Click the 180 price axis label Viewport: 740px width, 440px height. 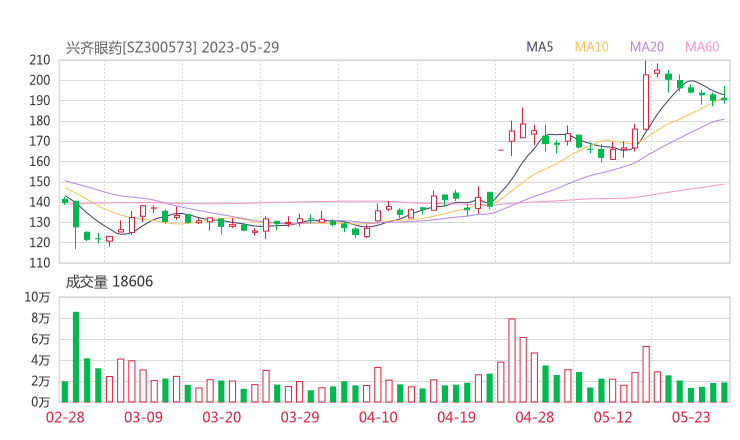pos(40,121)
